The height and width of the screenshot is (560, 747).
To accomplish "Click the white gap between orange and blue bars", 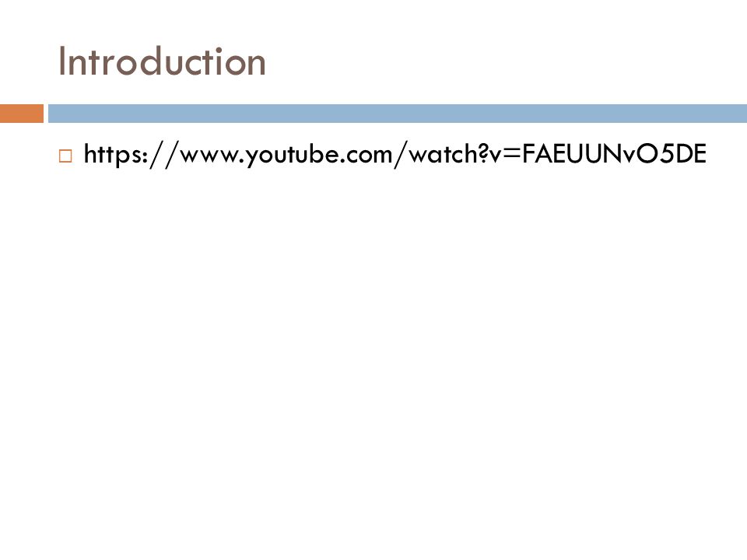I will (x=46, y=114).
